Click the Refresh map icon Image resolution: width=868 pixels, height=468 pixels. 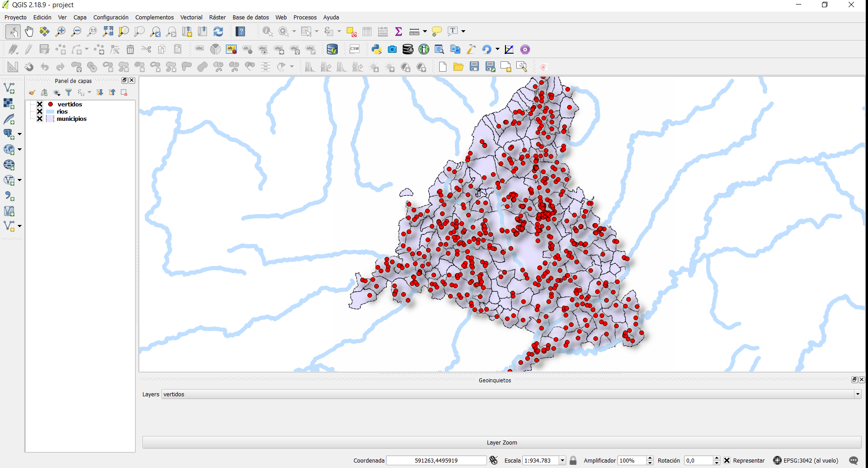tap(218, 31)
